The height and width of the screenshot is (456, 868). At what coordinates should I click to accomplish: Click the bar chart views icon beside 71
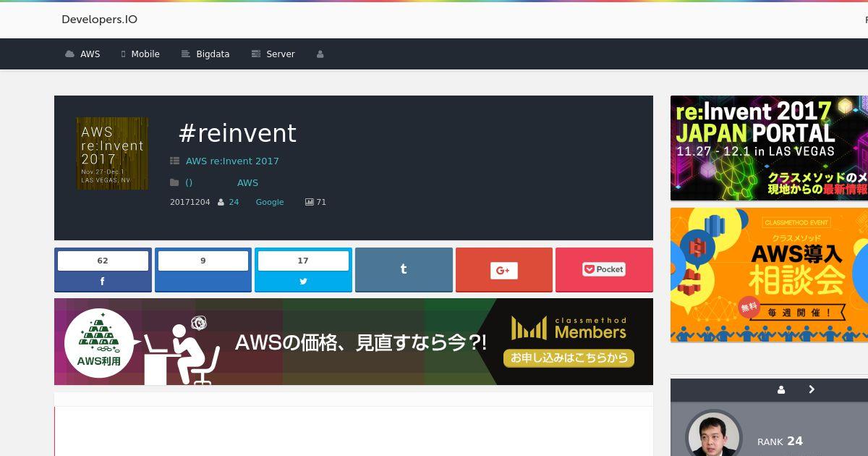(x=310, y=202)
